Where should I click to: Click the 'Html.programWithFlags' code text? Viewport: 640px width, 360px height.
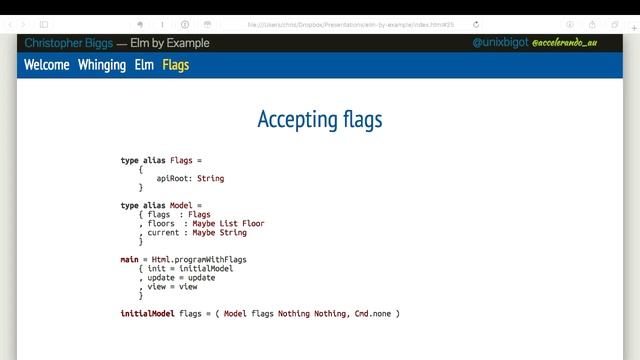pos(199,260)
